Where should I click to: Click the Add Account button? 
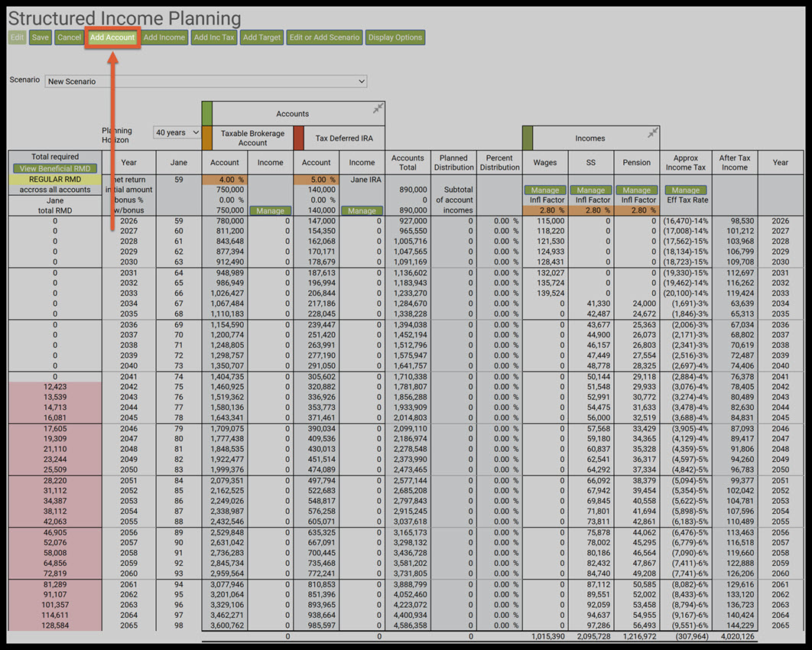tap(112, 37)
